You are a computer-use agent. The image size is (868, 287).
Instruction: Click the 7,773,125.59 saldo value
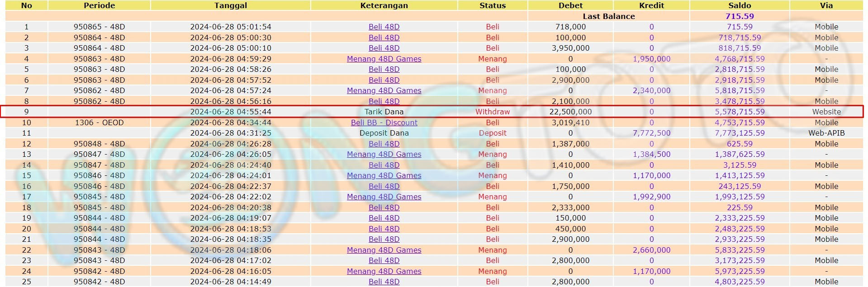pyautogui.click(x=740, y=133)
